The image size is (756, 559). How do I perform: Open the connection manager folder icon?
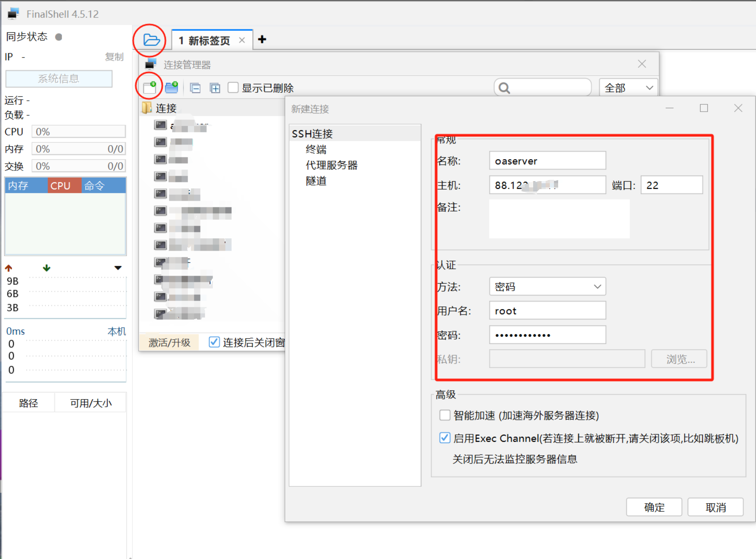click(x=151, y=40)
